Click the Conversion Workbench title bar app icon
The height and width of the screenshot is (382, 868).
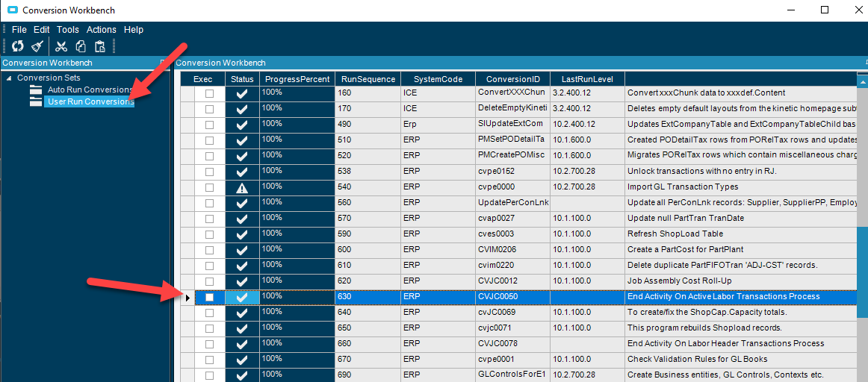[12, 10]
